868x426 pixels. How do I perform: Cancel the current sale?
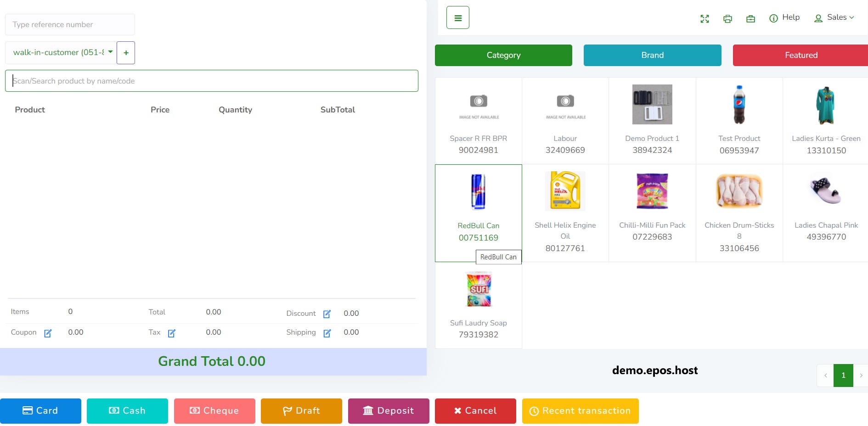click(475, 411)
